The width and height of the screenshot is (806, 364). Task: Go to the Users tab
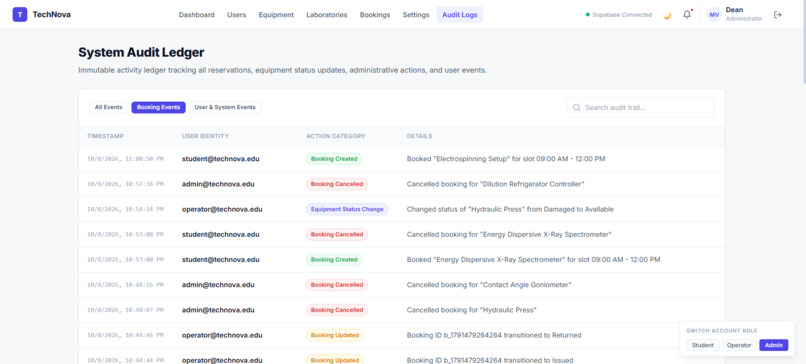coord(236,15)
